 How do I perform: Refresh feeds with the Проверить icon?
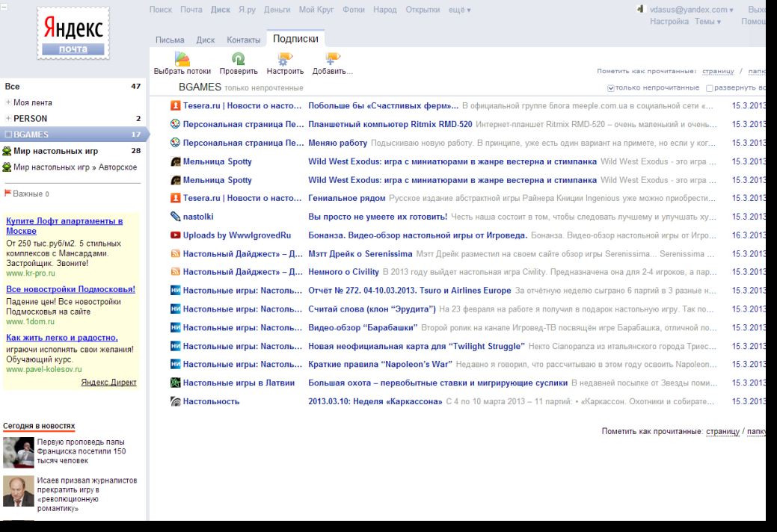point(239,59)
